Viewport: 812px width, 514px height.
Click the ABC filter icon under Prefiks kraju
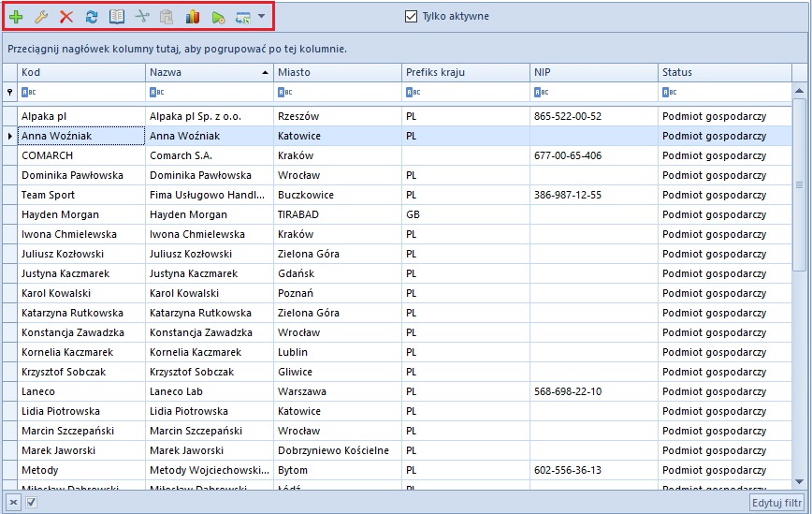413,93
